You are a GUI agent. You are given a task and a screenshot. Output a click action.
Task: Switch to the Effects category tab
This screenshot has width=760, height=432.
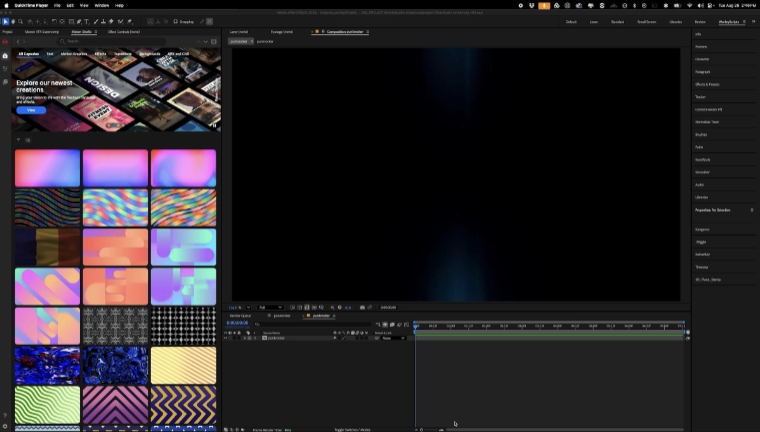[x=101, y=53]
